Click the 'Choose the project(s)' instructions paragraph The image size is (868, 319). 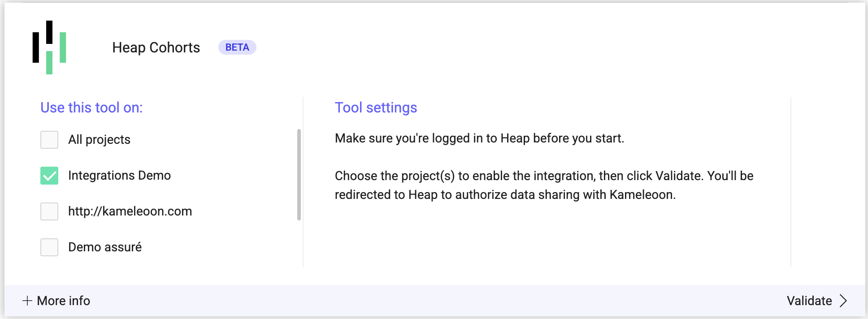tap(544, 185)
